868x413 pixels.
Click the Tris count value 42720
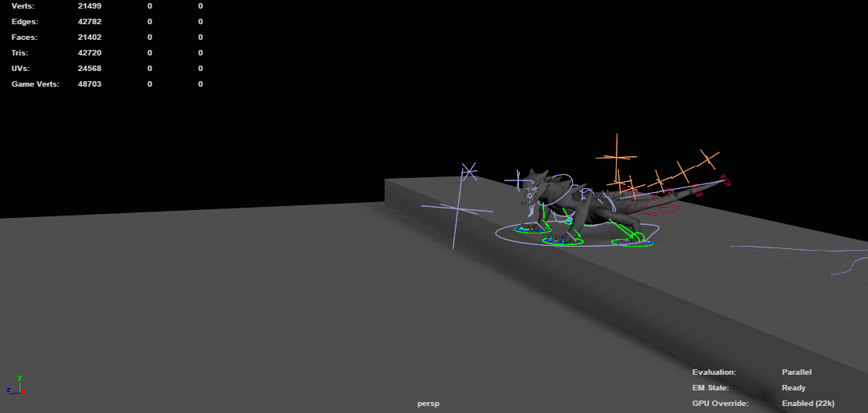(x=90, y=52)
